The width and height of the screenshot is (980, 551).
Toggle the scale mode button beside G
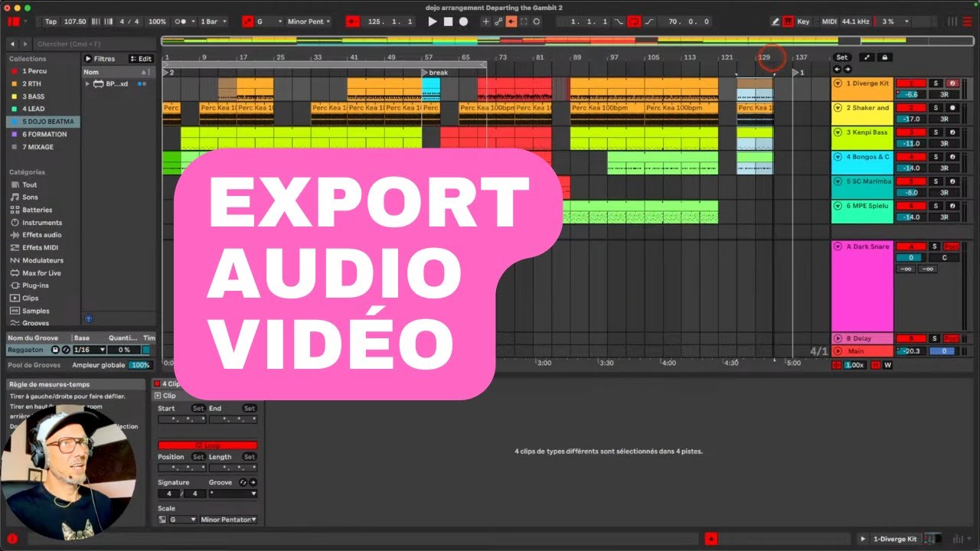pos(248,21)
